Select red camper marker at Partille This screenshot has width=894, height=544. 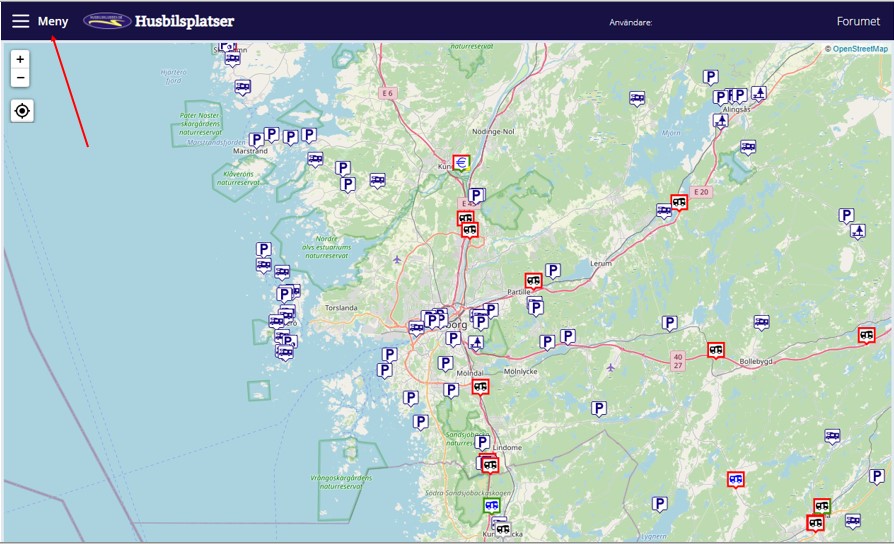pos(533,281)
